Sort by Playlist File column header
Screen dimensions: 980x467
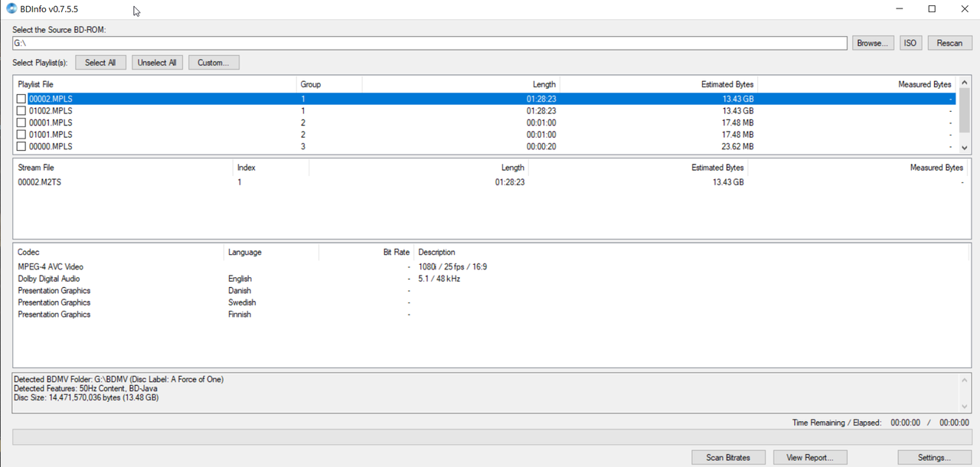tap(155, 84)
